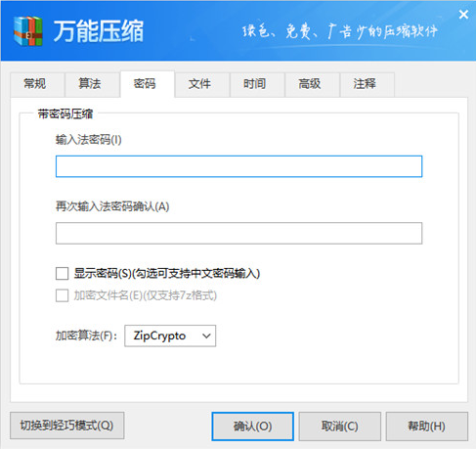
Task: Enable the 显示密码(S) checkbox
Action: [62, 274]
